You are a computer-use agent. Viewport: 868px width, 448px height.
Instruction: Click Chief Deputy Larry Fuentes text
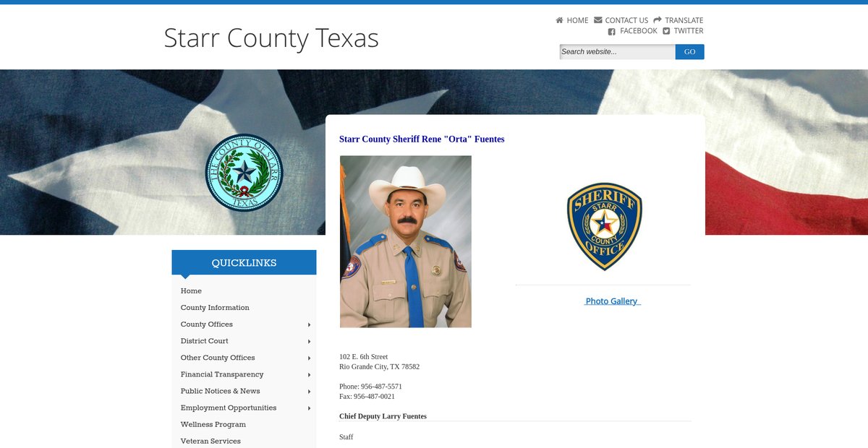pyautogui.click(x=383, y=416)
